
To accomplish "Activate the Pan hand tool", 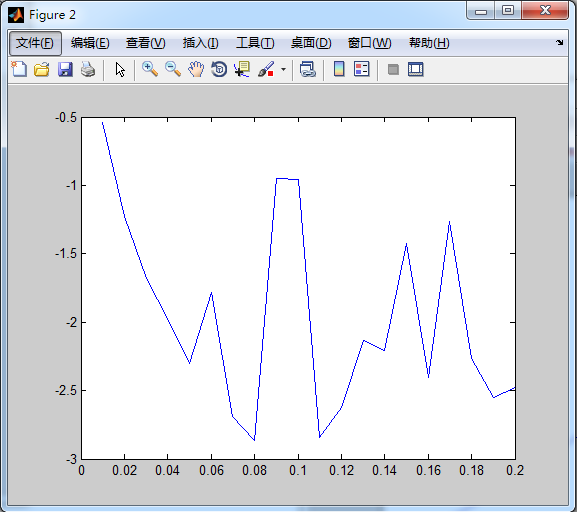I will click(196, 69).
